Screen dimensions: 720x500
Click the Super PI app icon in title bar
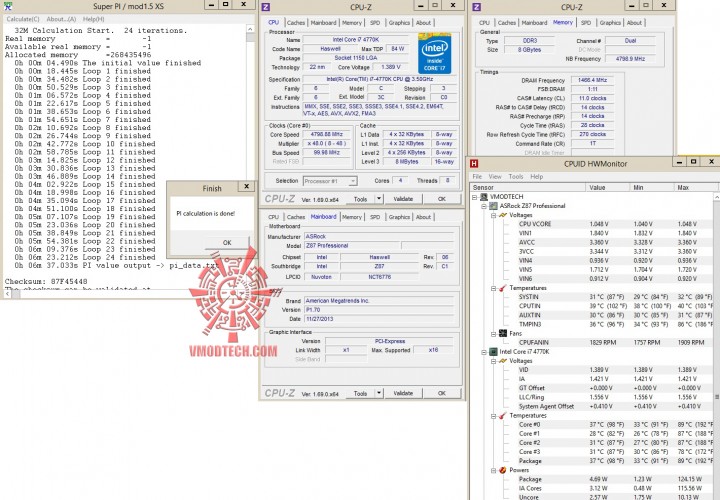7,6
